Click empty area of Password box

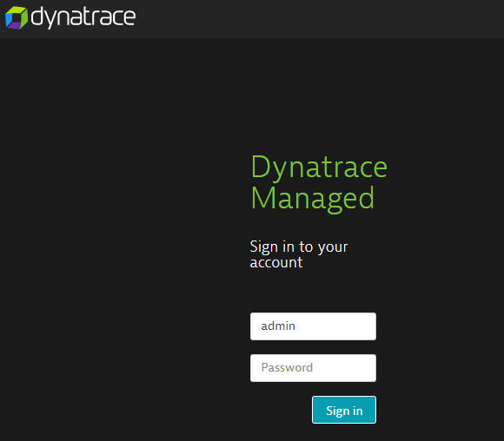[x=344, y=368]
